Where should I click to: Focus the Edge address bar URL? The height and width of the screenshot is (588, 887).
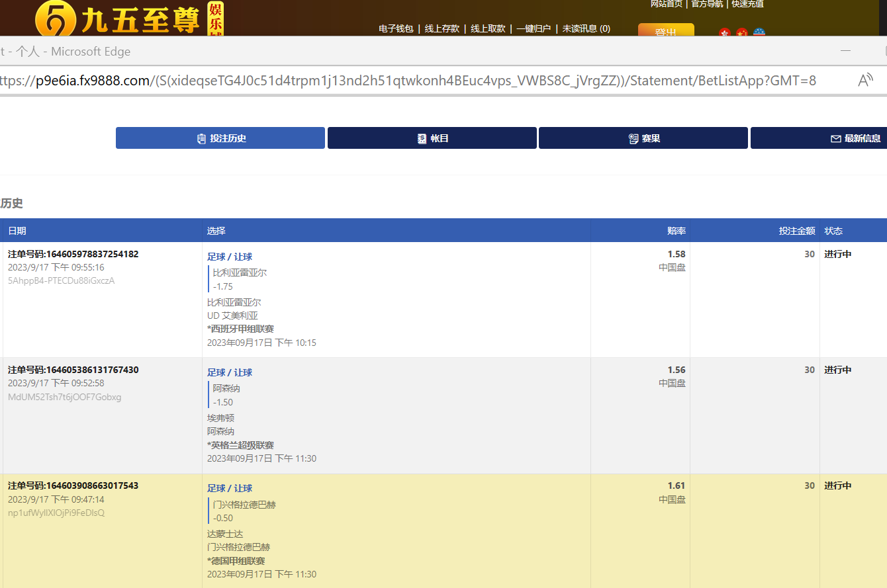pos(408,81)
